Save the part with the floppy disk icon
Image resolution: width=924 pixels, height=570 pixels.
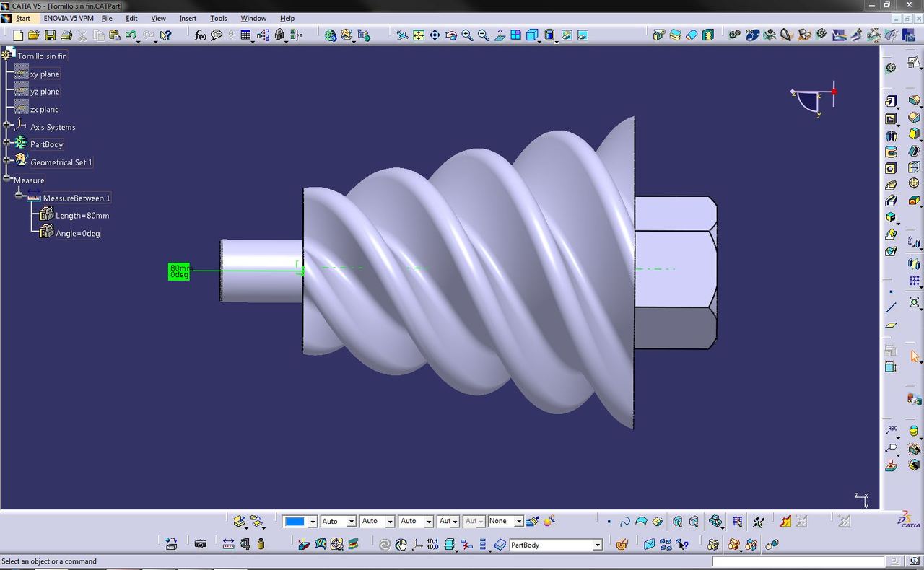pyautogui.click(x=50, y=35)
